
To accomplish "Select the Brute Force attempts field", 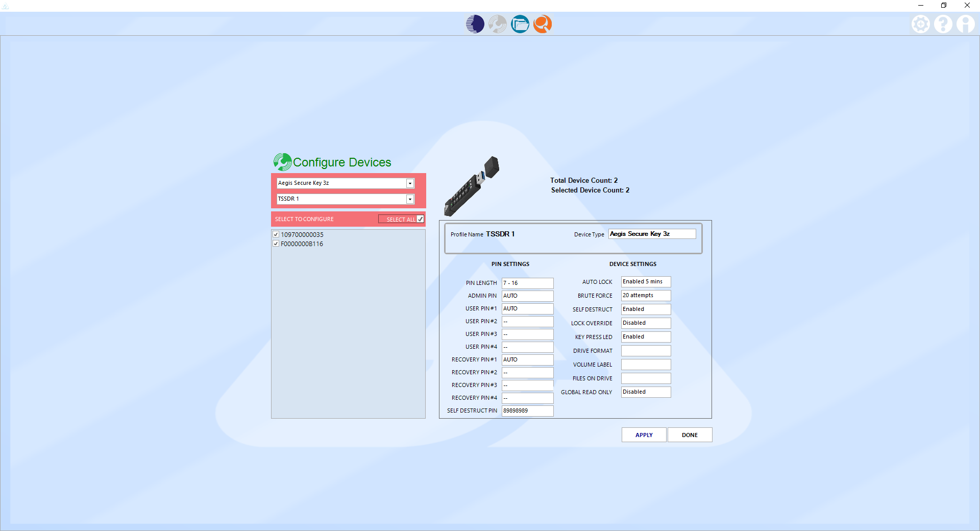I will click(646, 296).
